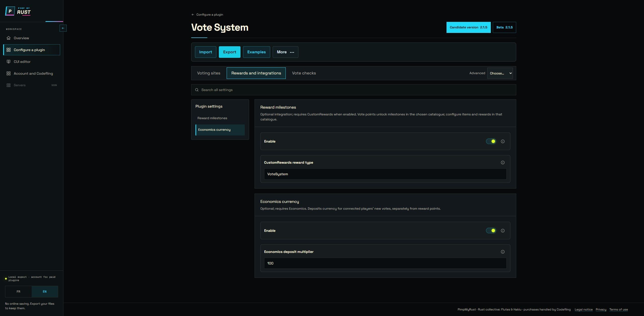Click the Account and Codefling grid icon
644x316 pixels.
coord(9,73)
